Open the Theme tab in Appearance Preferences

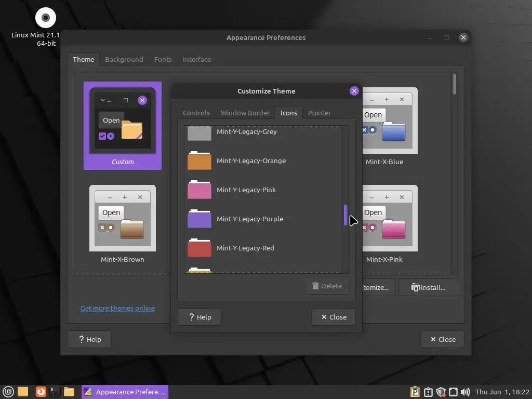pyautogui.click(x=83, y=59)
